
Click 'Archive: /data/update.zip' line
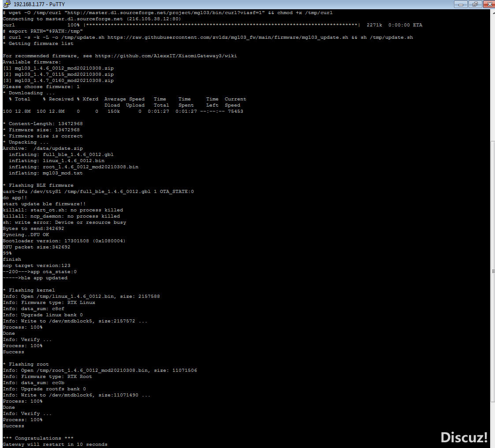coord(43,148)
